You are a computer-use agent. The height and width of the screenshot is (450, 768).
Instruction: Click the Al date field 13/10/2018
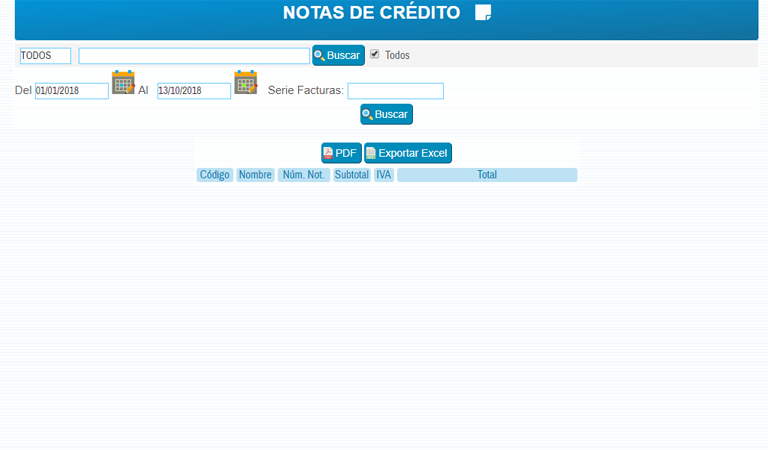pos(194,91)
